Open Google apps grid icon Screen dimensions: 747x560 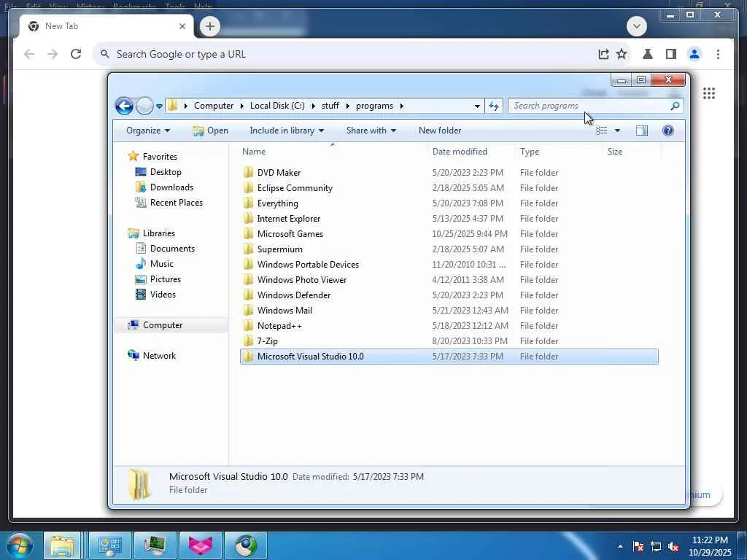(709, 93)
